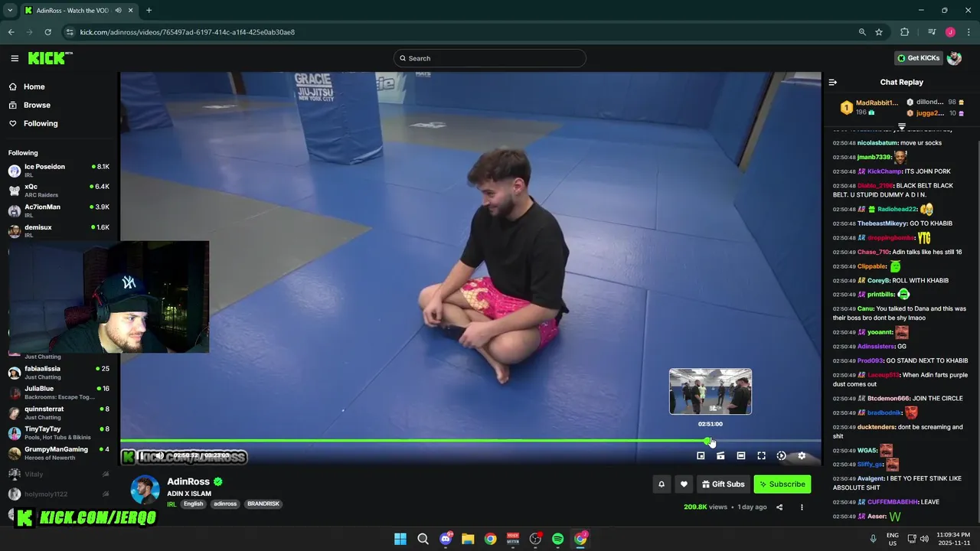Open TinyTayTay followed channel
This screenshot has width=980, height=551.
pos(59,432)
